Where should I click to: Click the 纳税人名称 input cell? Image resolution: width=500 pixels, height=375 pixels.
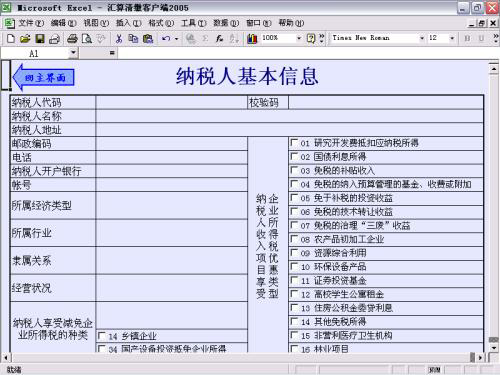click(x=289, y=116)
